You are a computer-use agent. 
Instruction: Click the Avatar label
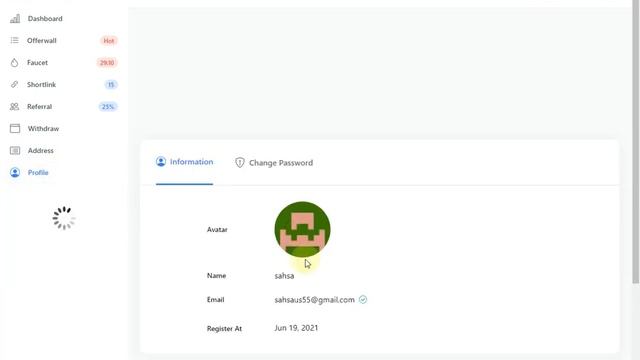coord(217,229)
